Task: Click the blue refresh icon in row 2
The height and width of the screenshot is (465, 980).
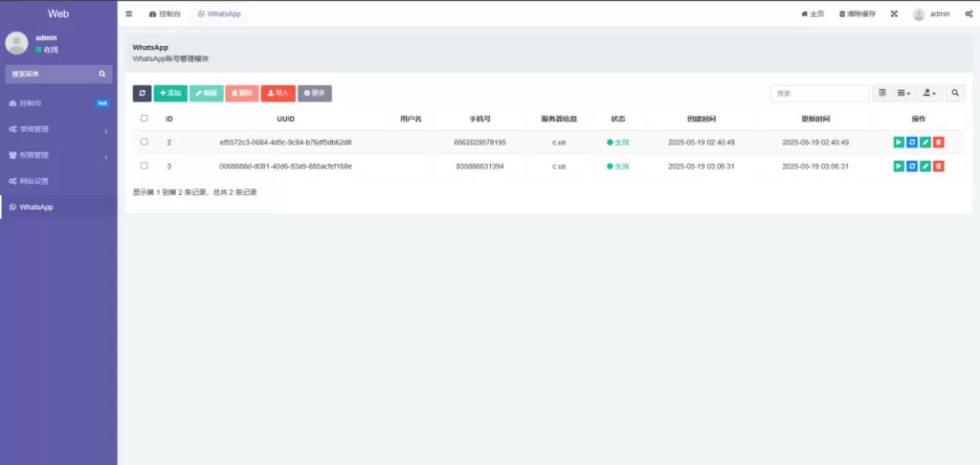Action: (x=912, y=143)
